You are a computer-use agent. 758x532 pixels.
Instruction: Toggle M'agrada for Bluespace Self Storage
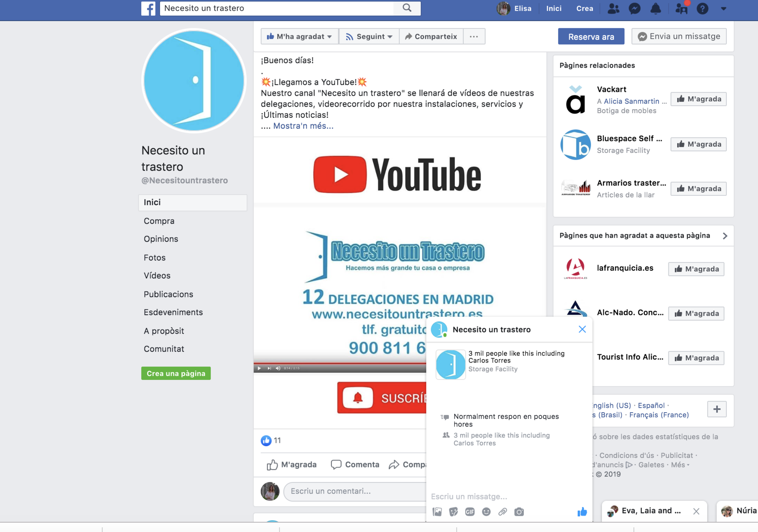698,144
